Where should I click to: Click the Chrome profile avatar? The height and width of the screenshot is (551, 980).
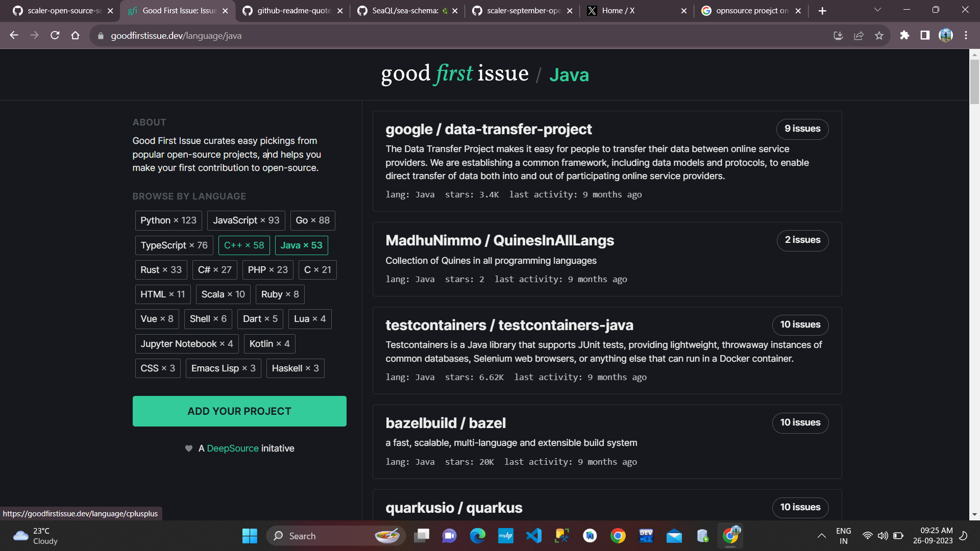[x=946, y=35]
